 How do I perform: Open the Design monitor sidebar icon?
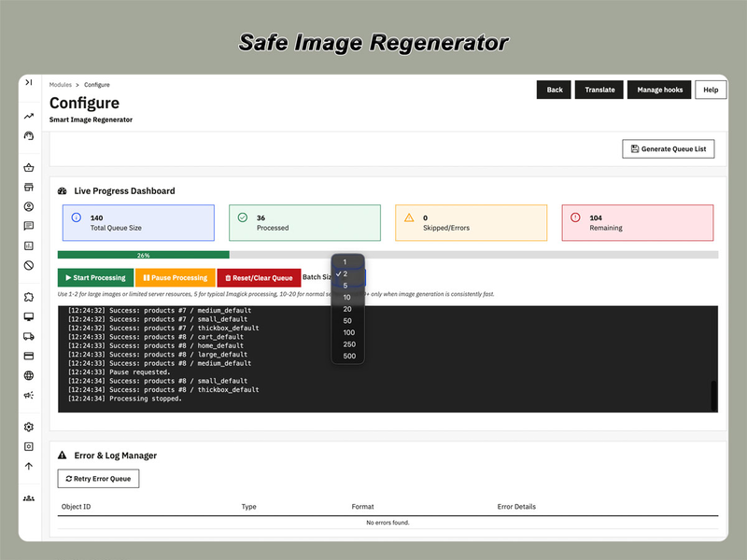click(x=29, y=316)
